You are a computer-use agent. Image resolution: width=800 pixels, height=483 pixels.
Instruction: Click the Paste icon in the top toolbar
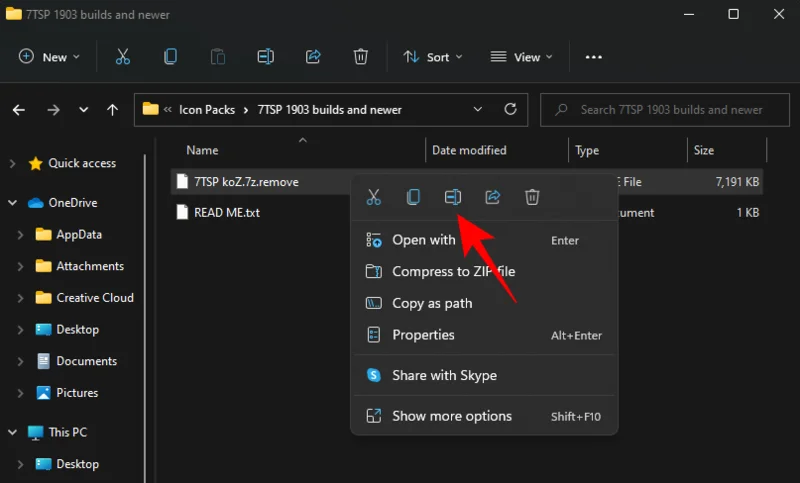coord(218,57)
